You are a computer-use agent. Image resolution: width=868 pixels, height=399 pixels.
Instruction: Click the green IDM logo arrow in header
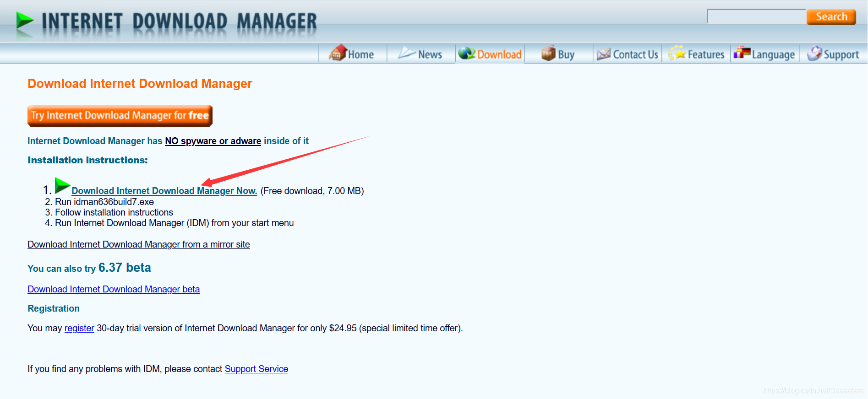pos(25,21)
